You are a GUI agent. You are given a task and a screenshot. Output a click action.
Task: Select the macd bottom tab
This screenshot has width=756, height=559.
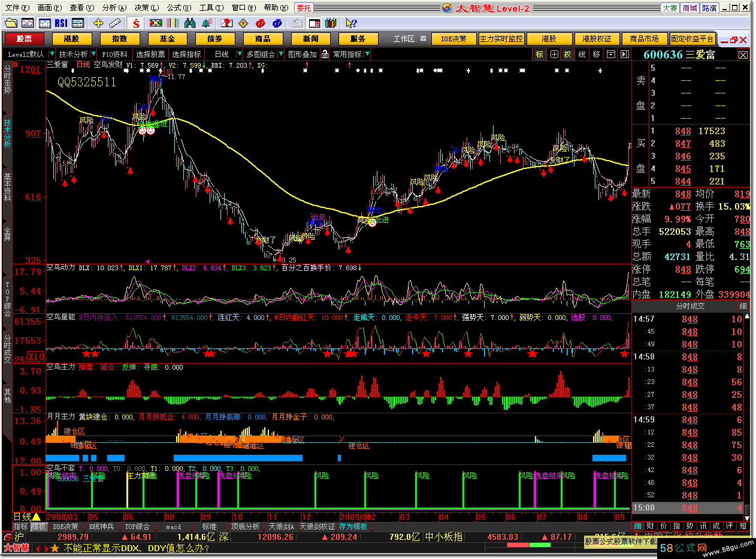pyautogui.click(x=174, y=527)
